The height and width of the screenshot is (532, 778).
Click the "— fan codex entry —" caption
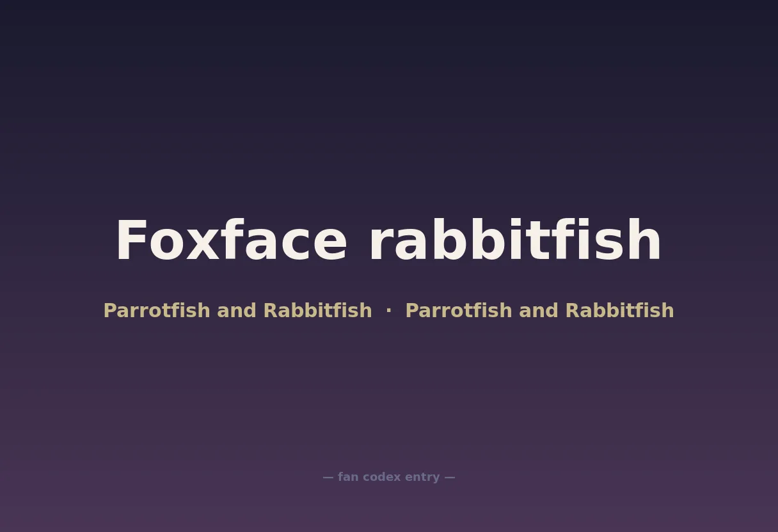point(389,477)
